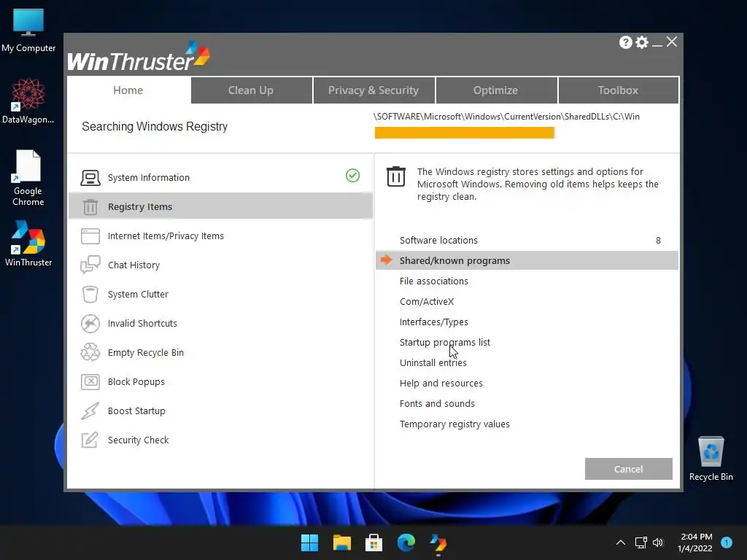
Task: Click the WinThruster taskbar icon
Action: (438, 542)
